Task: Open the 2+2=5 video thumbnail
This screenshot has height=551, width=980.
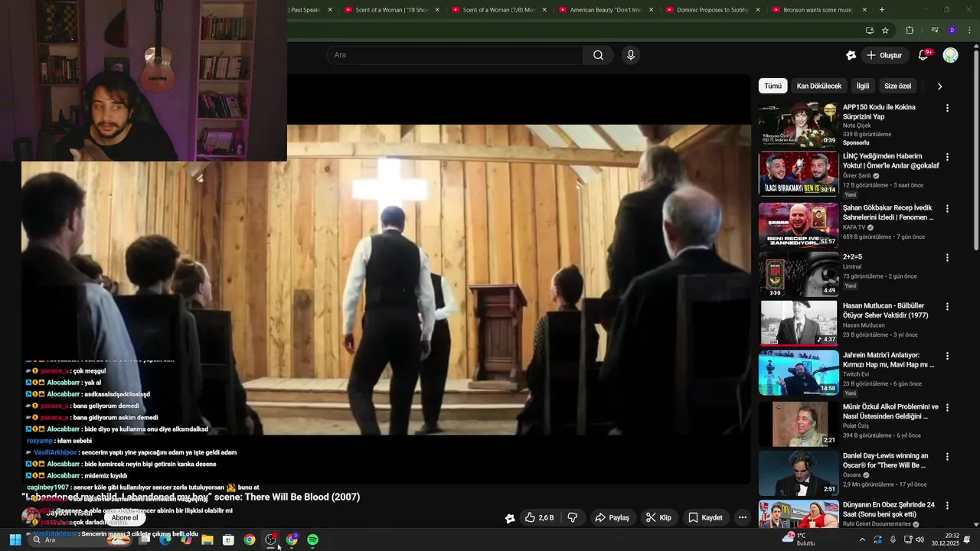Action: coord(798,274)
